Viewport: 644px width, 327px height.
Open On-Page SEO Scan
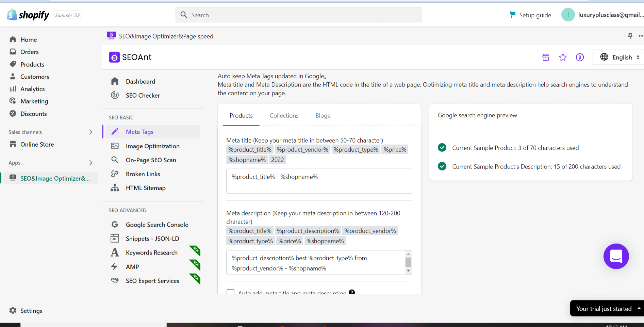151,160
